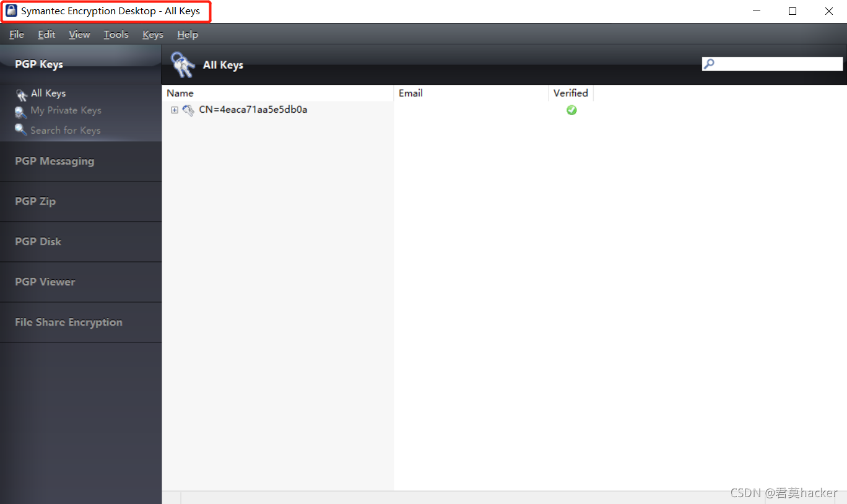Click the Search for Keys magnifier icon
The width and height of the screenshot is (847, 504).
20,130
